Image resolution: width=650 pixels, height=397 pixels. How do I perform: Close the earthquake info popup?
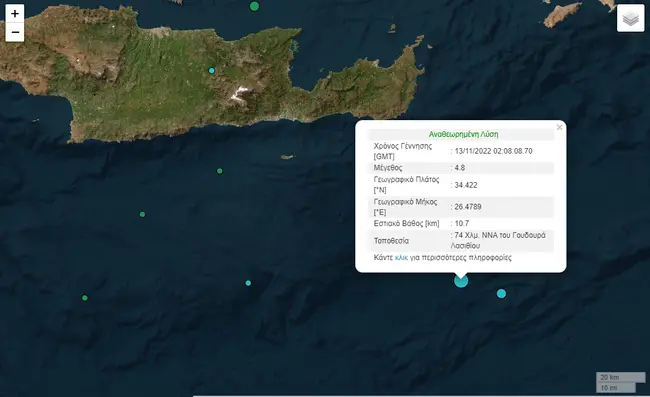click(559, 127)
